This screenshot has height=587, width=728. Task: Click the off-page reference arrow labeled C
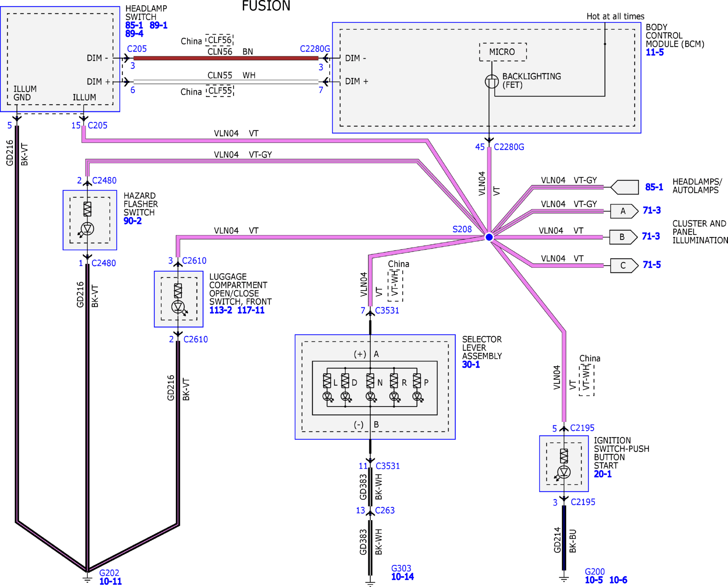click(x=624, y=265)
